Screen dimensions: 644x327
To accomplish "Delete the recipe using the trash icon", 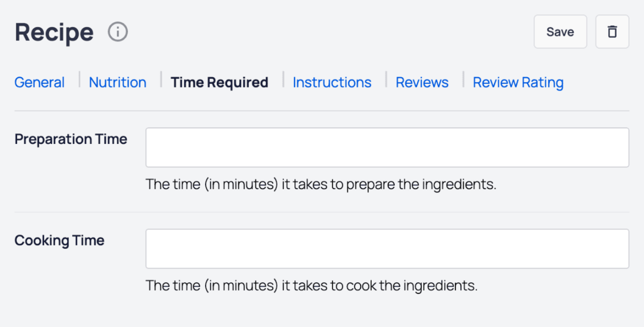I will (x=612, y=31).
